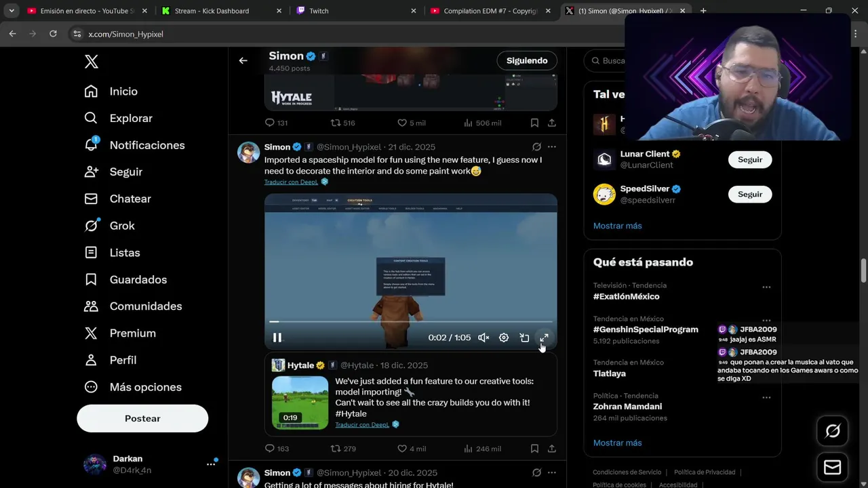
Task: Share the spaceship post
Action: tap(552, 449)
